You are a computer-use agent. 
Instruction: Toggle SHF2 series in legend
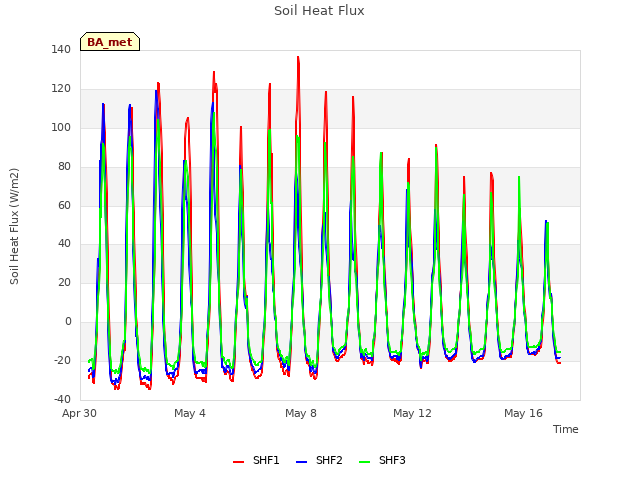(319, 460)
